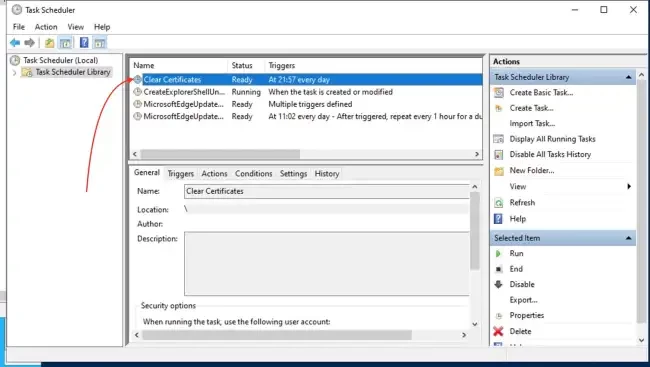The image size is (650, 367).
Task: Click 'Multiple triggers defined' cell
Action: coord(310,104)
